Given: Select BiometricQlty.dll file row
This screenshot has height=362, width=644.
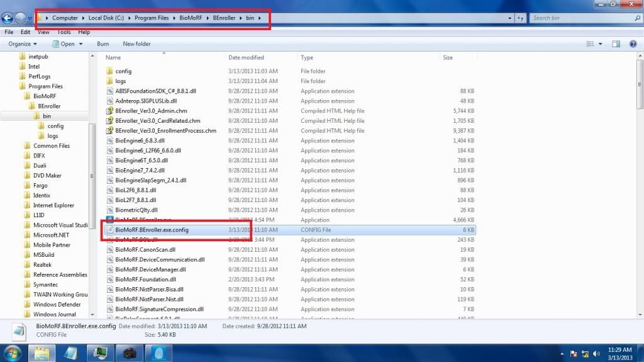Looking at the screenshot, I should point(290,210).
